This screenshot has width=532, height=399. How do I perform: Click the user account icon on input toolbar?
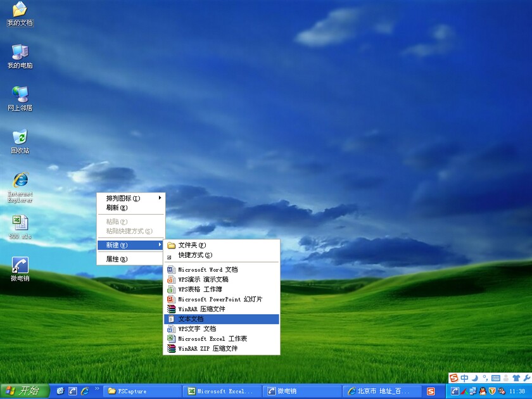[x=506, y=378]
